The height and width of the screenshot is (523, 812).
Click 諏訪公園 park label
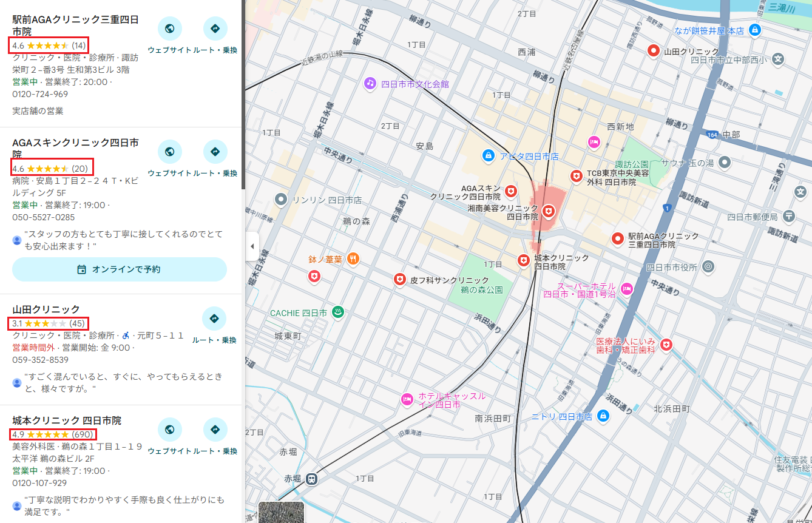coord(632,164)
